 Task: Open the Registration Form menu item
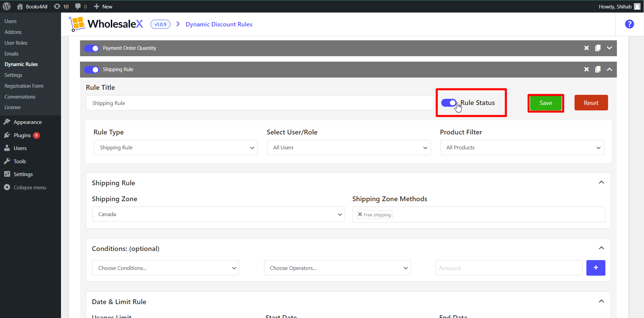pyautogui.click(x=24, y=86)
